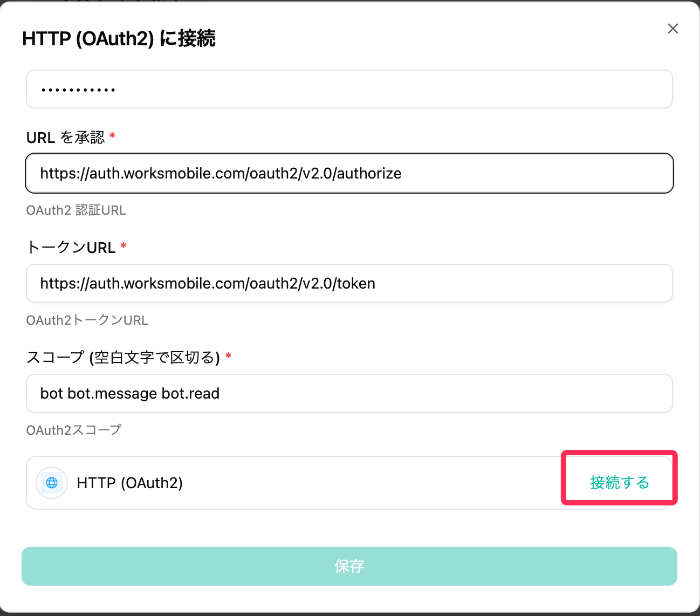Click the 'OAuth2スコープ' helper text
This screenshot has height=616, width=700.
tap(74, 430)
